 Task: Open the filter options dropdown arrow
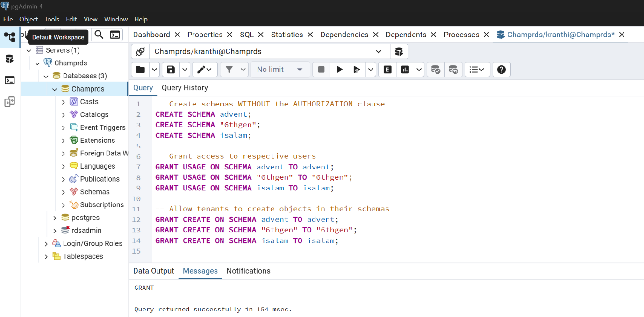[x=243, y=70]
